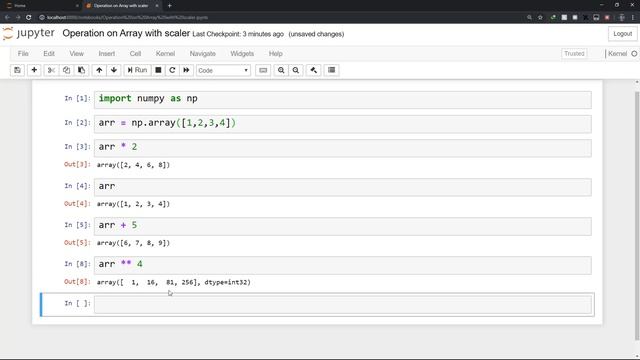Switch to the Home browser tab
Screen dimensions: 640x360
pyautogui.click(x=41, y=6)
